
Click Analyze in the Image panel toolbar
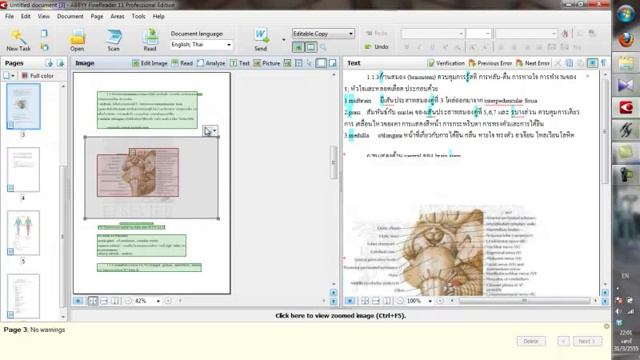coord(211,63)
